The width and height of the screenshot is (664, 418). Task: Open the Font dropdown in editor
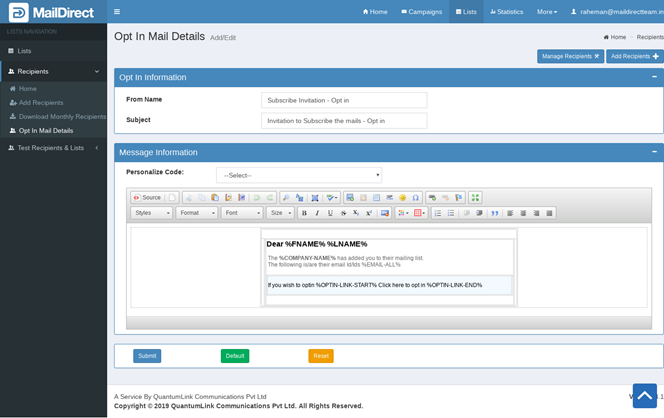[242, 213]
